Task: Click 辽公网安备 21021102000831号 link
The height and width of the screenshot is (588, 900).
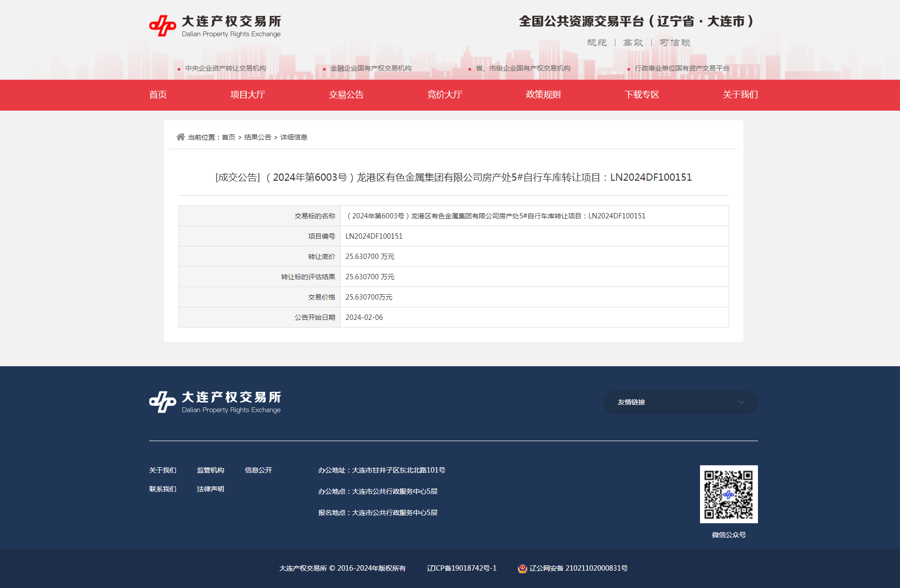Action: 579,568
